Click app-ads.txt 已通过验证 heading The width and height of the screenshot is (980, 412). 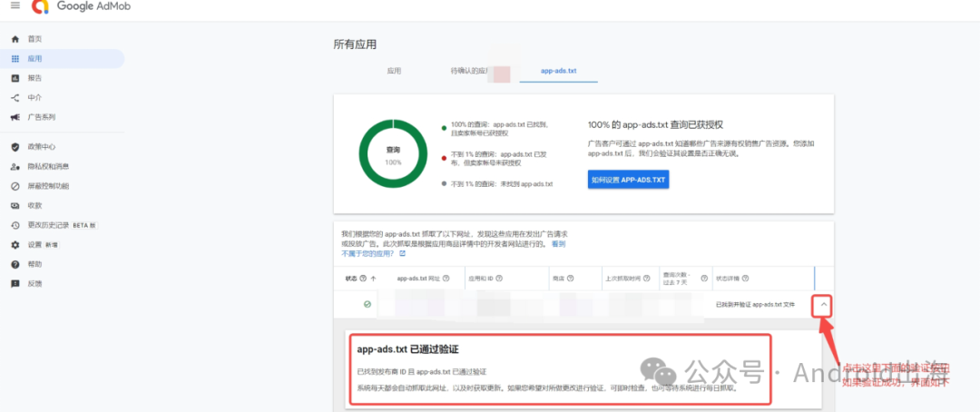click(x=408, y=349)
